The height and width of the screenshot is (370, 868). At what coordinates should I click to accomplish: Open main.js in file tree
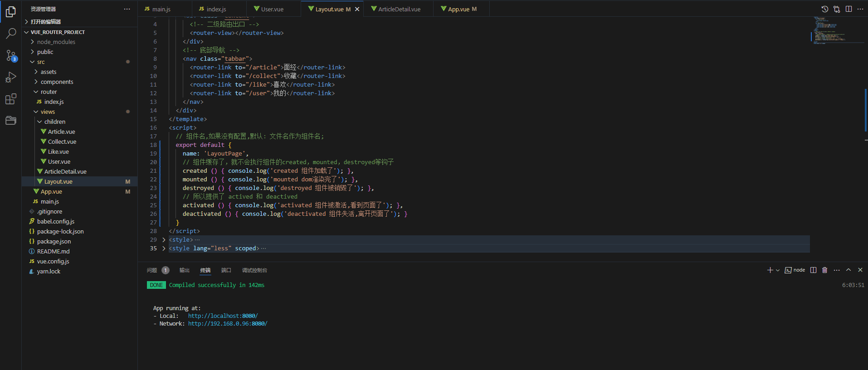80,201
